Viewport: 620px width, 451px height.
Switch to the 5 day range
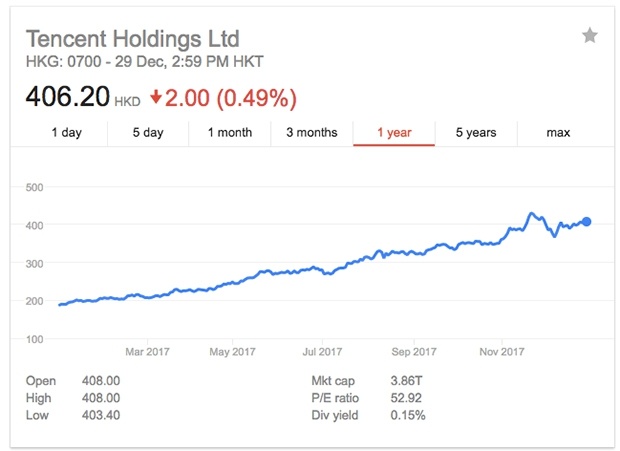(148, 132)
